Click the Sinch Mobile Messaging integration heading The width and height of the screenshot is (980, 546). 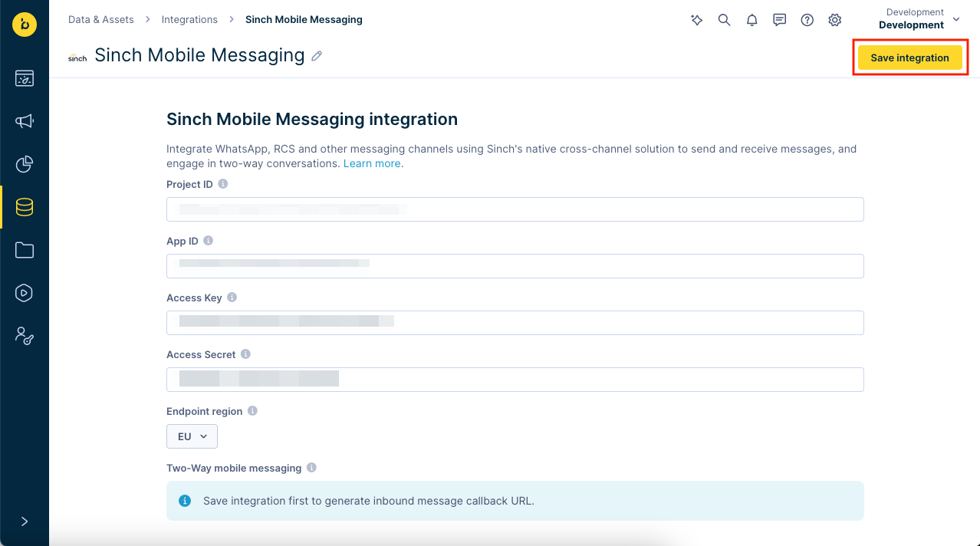pyautogui.click(x=312, y=119)
